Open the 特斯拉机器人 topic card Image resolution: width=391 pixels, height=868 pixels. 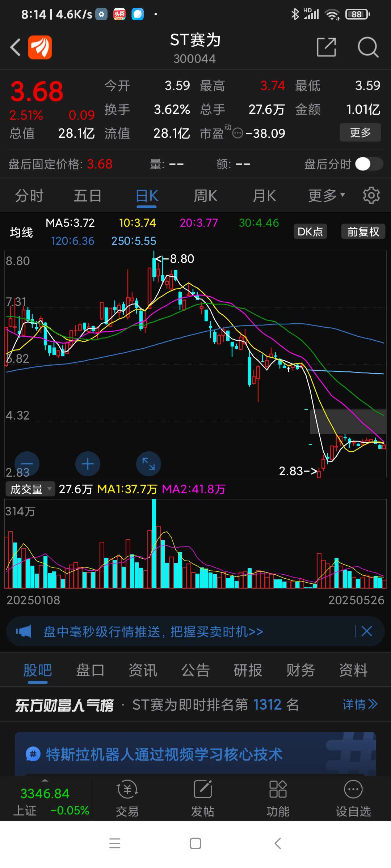195,754
